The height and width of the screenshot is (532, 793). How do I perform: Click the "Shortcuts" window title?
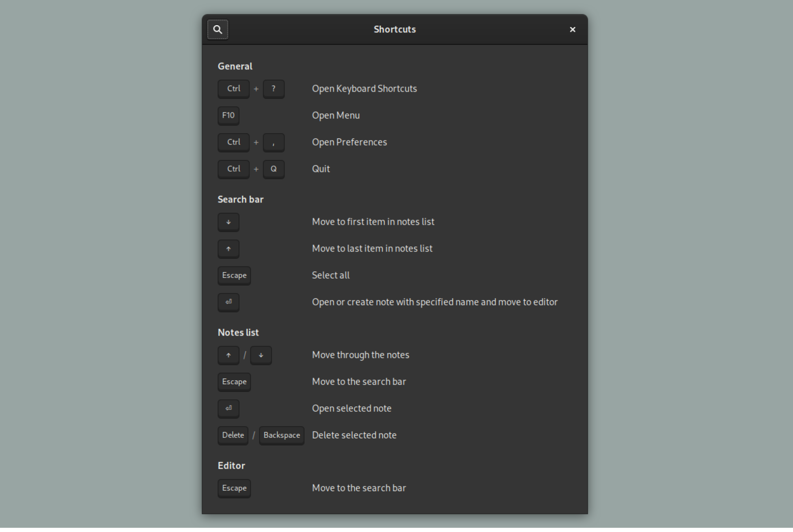point(395,30)
